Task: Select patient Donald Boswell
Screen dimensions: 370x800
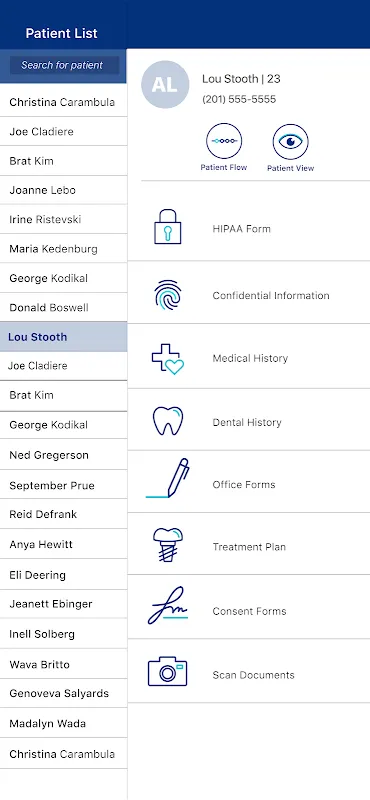Action: (x=63, y=308)
